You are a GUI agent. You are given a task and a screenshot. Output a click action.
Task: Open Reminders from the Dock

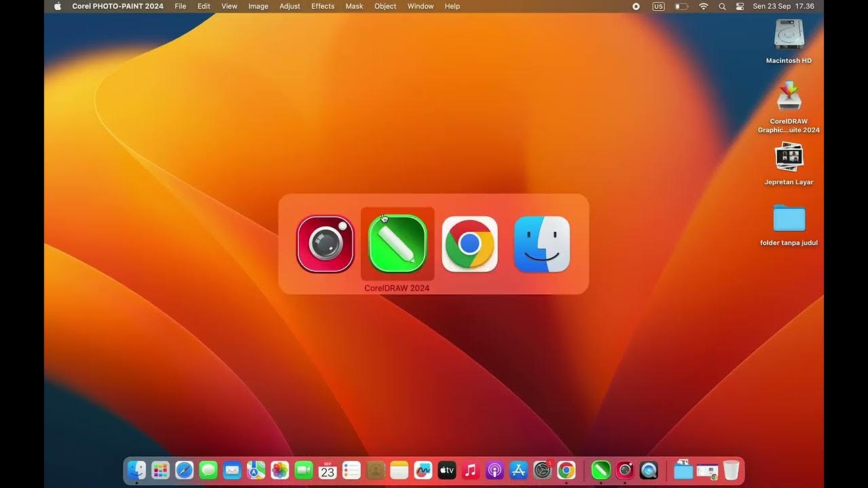click(x=351, y=470)
